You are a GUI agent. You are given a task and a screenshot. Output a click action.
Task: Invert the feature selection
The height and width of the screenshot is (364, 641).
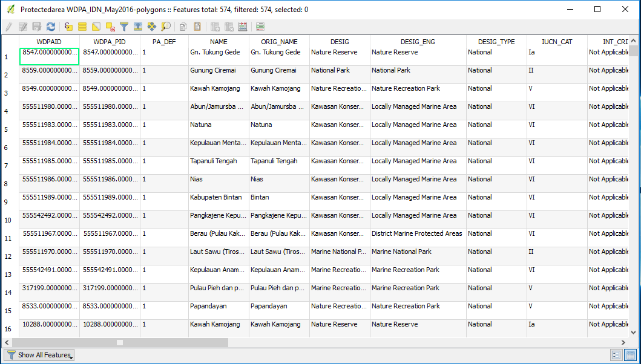pos(96,27)
